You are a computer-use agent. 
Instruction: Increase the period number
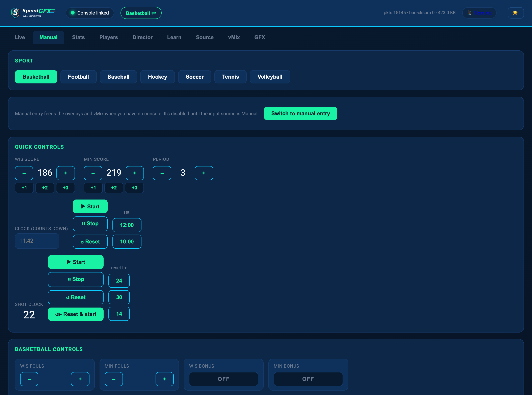click(x=204, y=173)
